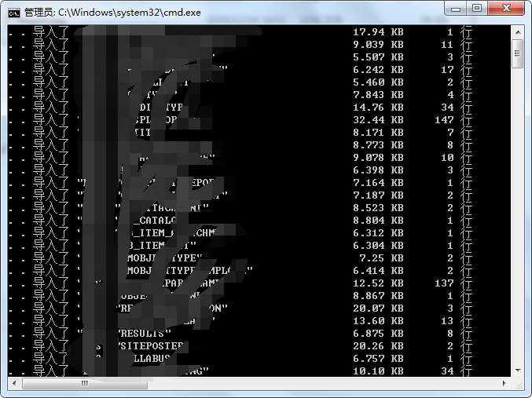
Task: Click the horizontal scrollbar thumb
Action: pos(85,383)
